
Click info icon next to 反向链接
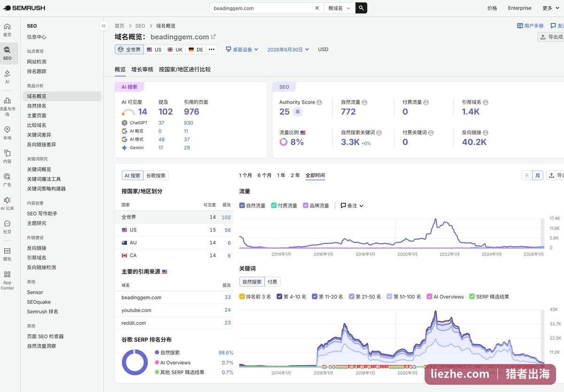tap(485, 133)
